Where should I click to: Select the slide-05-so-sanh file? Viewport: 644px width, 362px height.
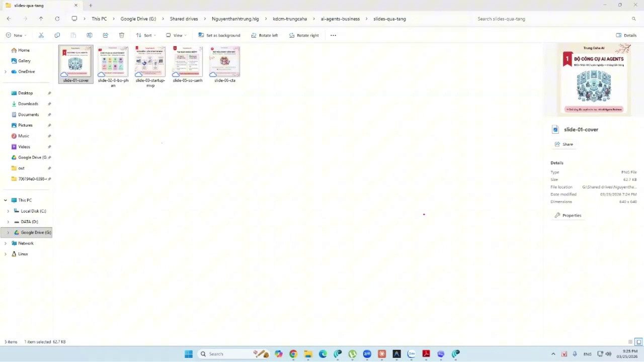click(x=187, y=64)
